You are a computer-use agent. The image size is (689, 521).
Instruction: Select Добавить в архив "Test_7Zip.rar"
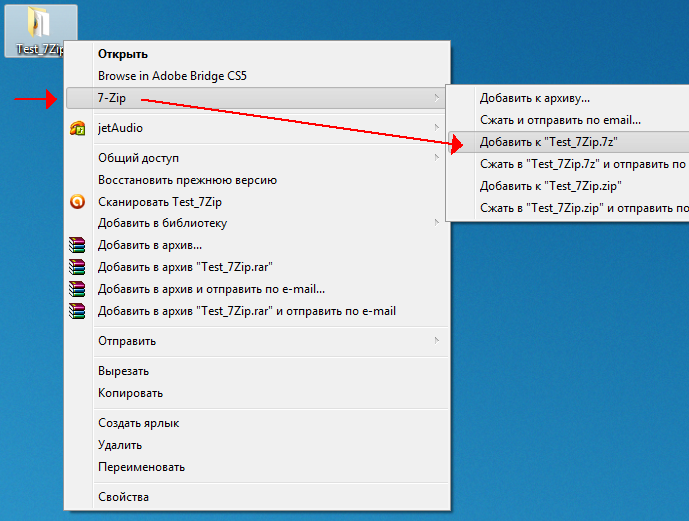pos(257,267)
